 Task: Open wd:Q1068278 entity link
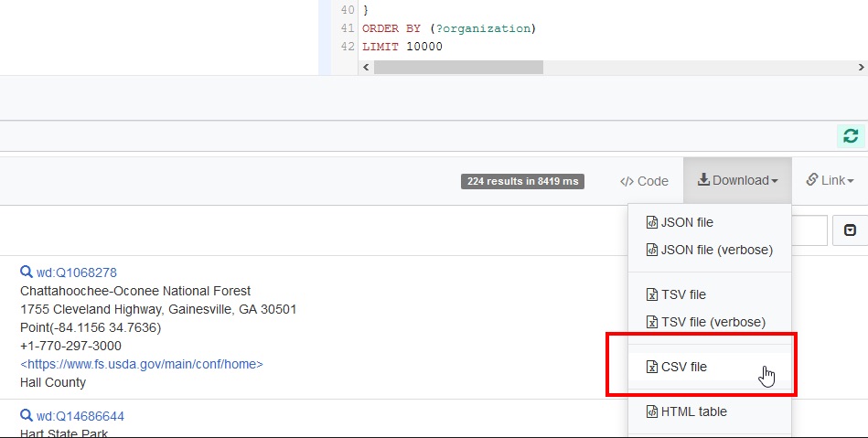(77, 272)
